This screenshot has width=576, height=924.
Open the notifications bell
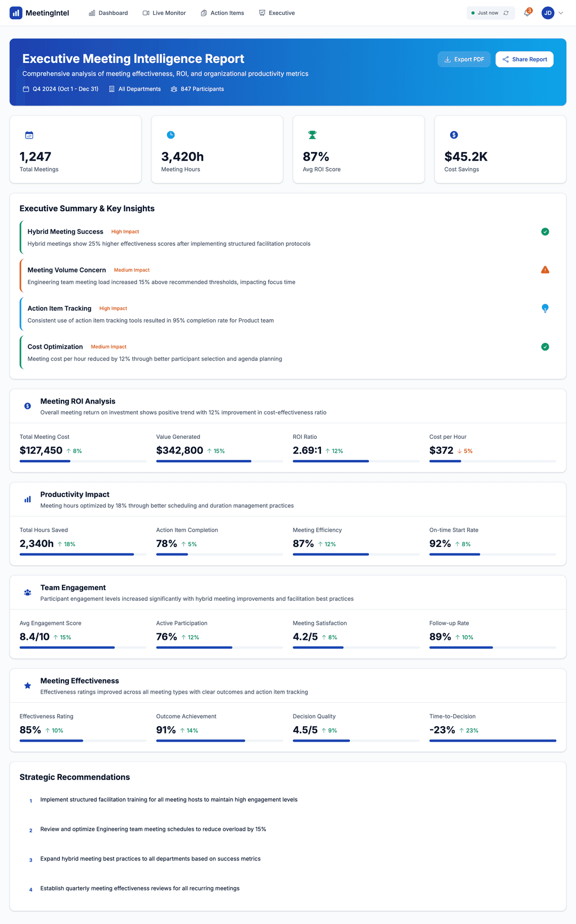click(527, 13)
